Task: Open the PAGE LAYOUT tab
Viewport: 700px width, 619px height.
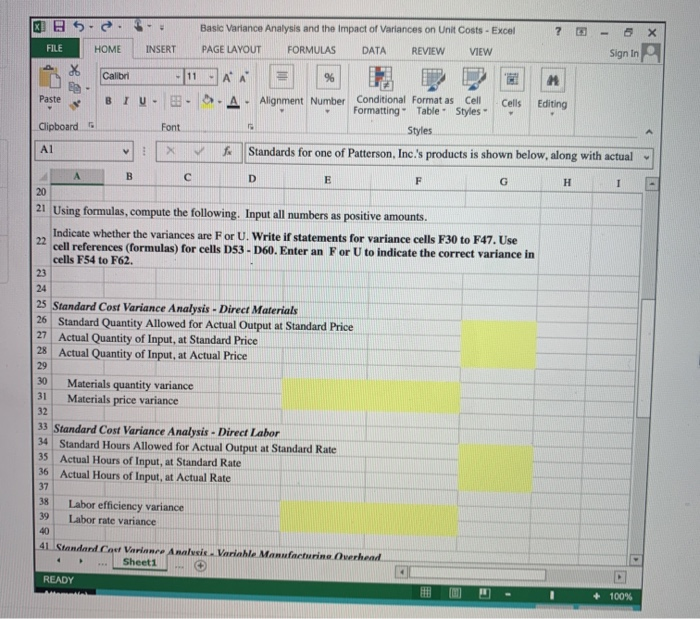Action: coord(231,50)
